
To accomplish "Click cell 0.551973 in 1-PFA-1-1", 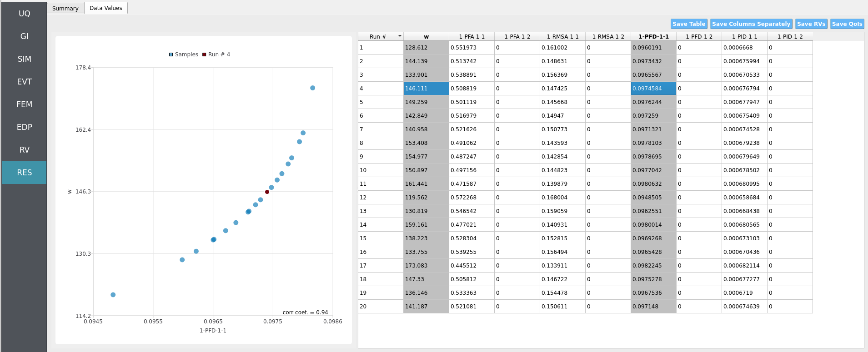I will (x=472, y=48).
